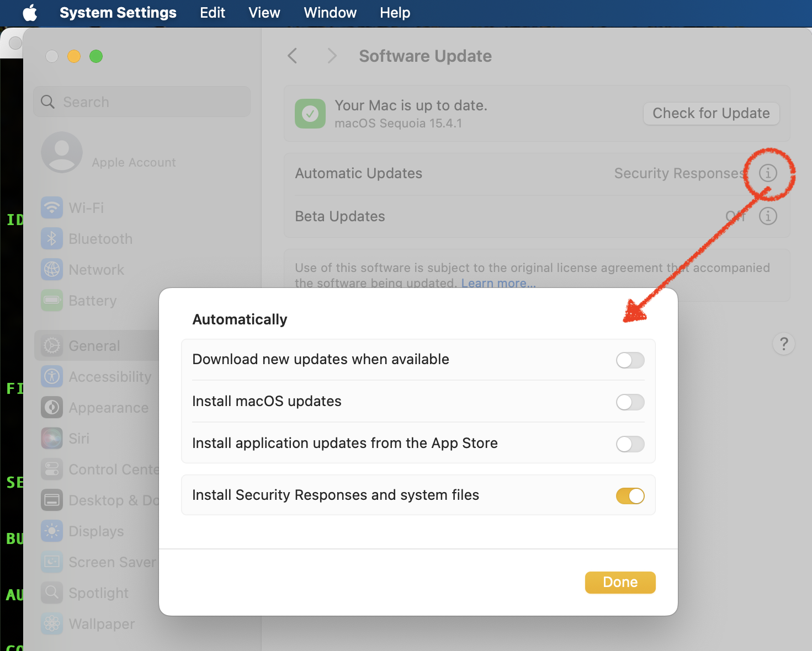Disable Install Security Responses and system files
The height and width of the screenshot is (651, 812).
click(x=630, y=495)
